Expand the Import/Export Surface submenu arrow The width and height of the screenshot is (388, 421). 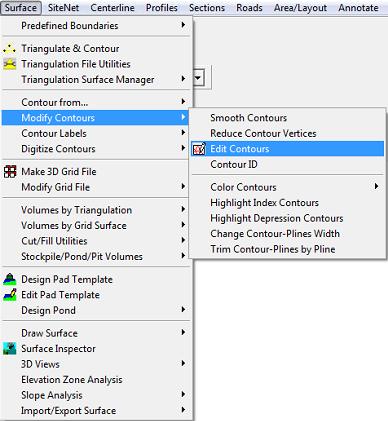[x=183, y=410]
